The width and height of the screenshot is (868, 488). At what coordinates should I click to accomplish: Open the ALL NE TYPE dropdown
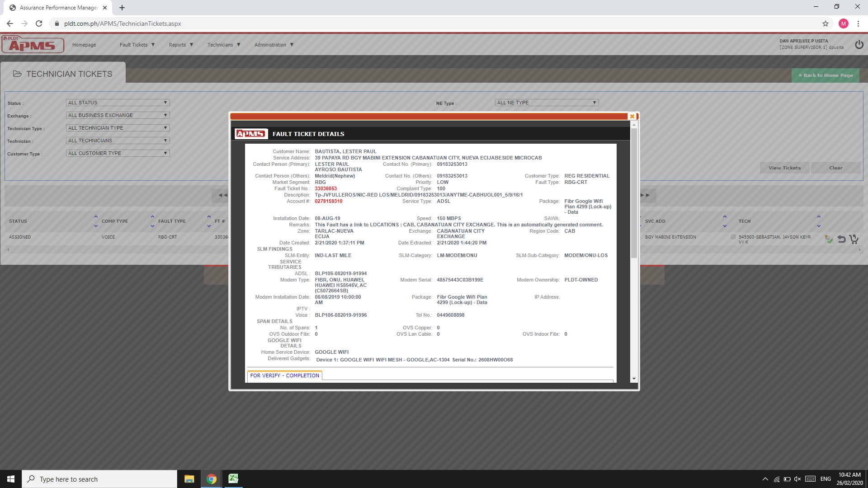(x=547, y=103)
